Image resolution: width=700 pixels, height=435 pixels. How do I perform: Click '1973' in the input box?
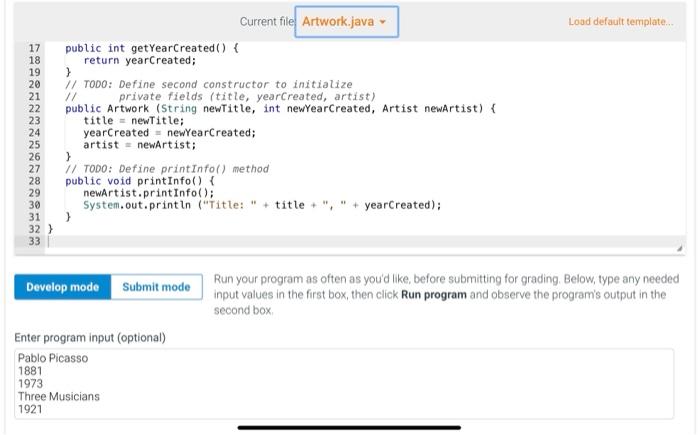(x=30, y=384)
